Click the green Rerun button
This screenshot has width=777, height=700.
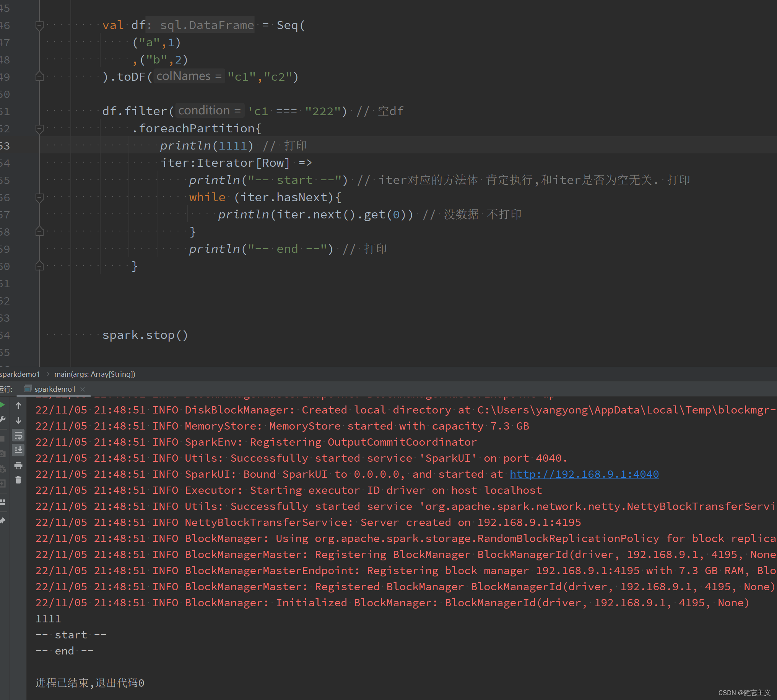(x=2, y=405)
